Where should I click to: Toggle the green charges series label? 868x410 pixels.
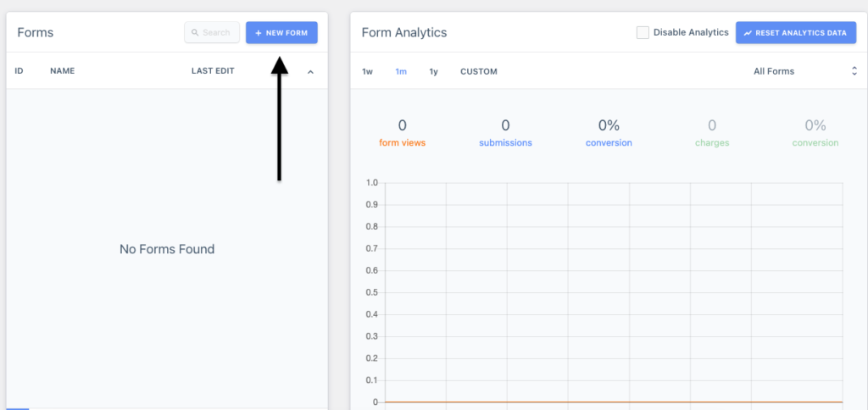(x=712, y=143)
